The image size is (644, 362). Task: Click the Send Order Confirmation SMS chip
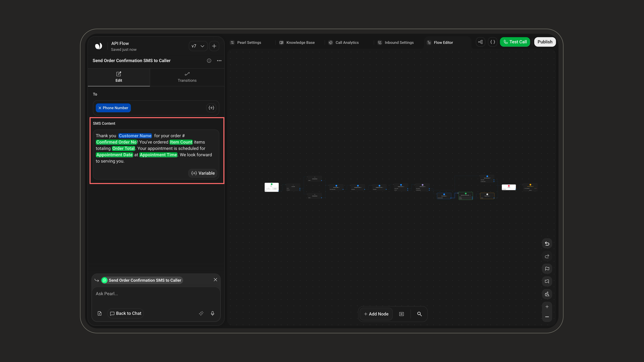[x=142, y=280]
